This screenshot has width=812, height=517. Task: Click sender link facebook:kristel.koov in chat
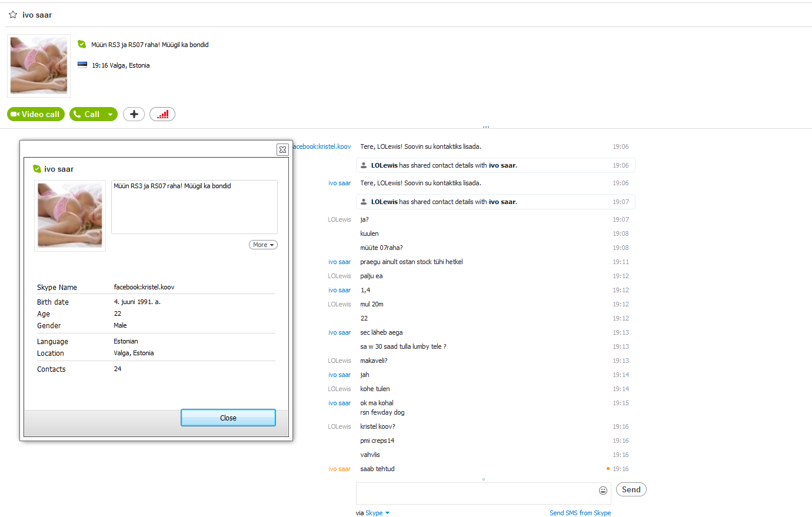[322, 146]
